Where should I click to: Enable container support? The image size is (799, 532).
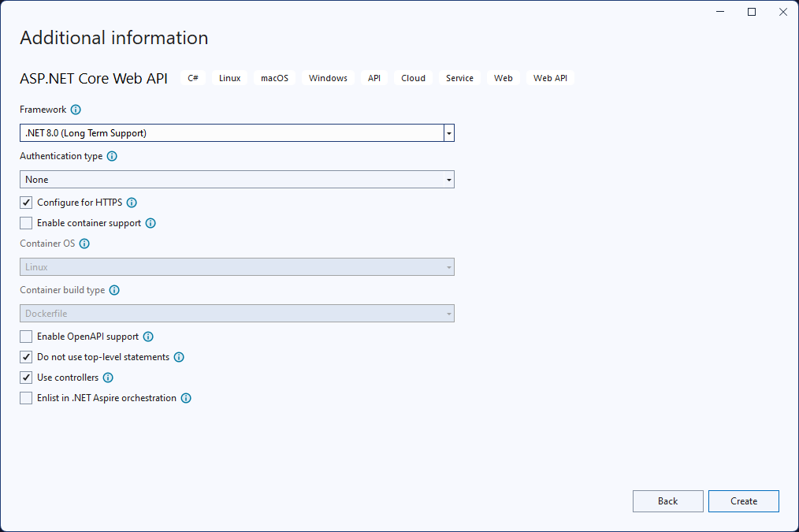[x=25, y=223]
